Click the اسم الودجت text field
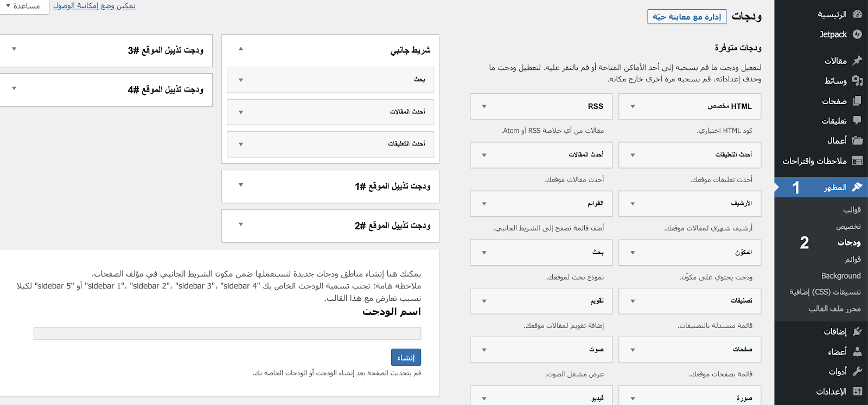 pyautogui.click(x=227, y=333)
